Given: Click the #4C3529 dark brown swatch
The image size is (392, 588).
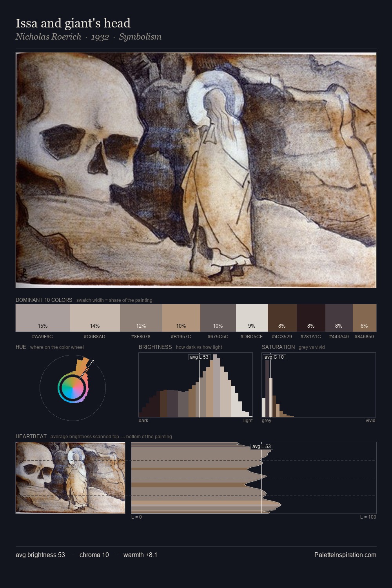Looking at the screenshot, I should (282, 318).
